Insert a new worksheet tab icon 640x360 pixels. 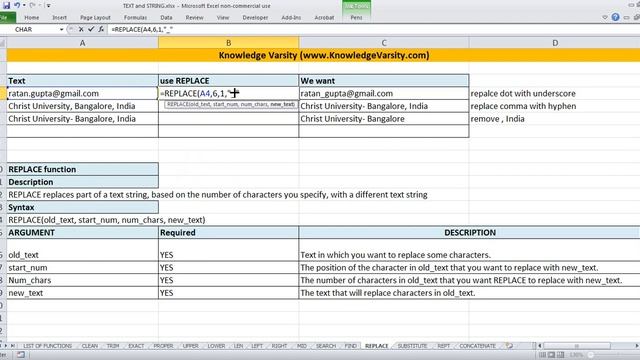tap(509, 346)
